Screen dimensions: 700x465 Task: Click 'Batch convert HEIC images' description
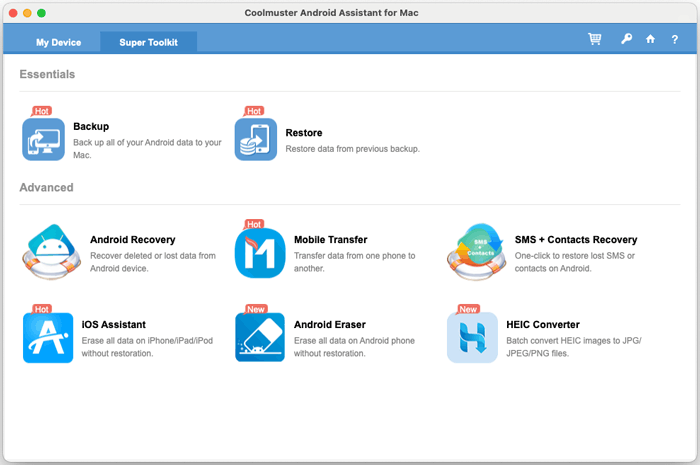click(574, 347)
